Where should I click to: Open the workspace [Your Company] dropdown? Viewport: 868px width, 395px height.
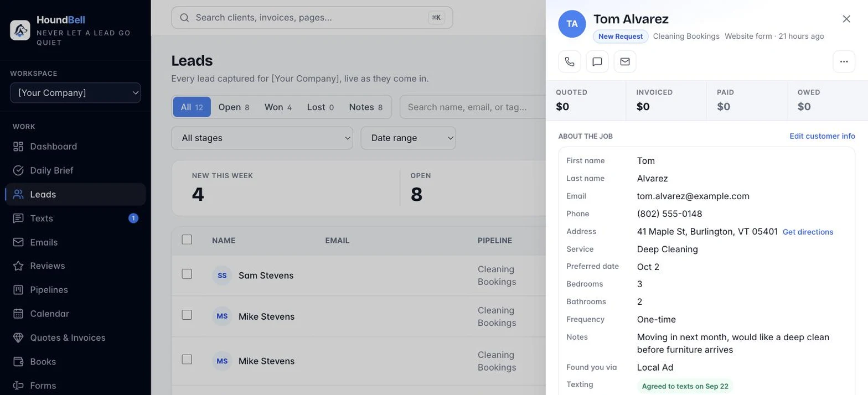coord(76,93)
